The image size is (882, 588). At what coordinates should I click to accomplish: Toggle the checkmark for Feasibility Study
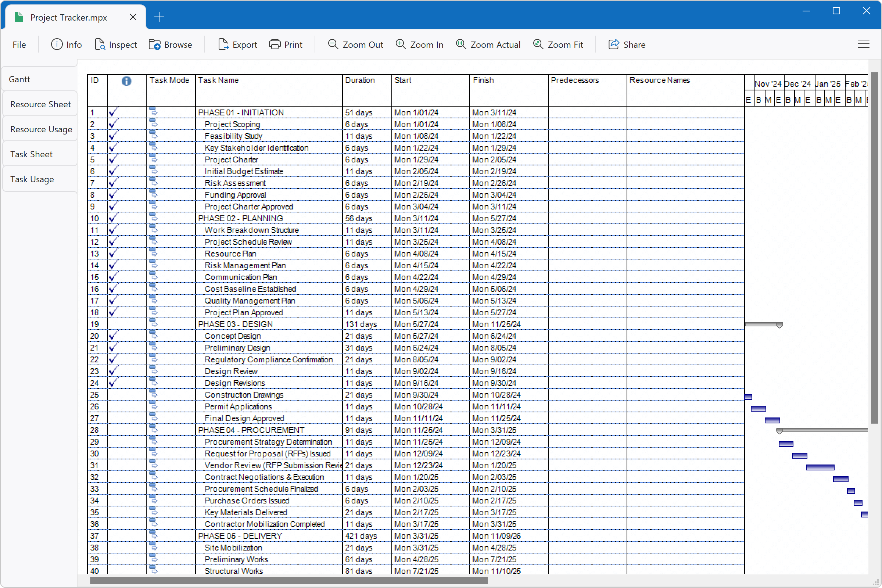pos(113,136)
